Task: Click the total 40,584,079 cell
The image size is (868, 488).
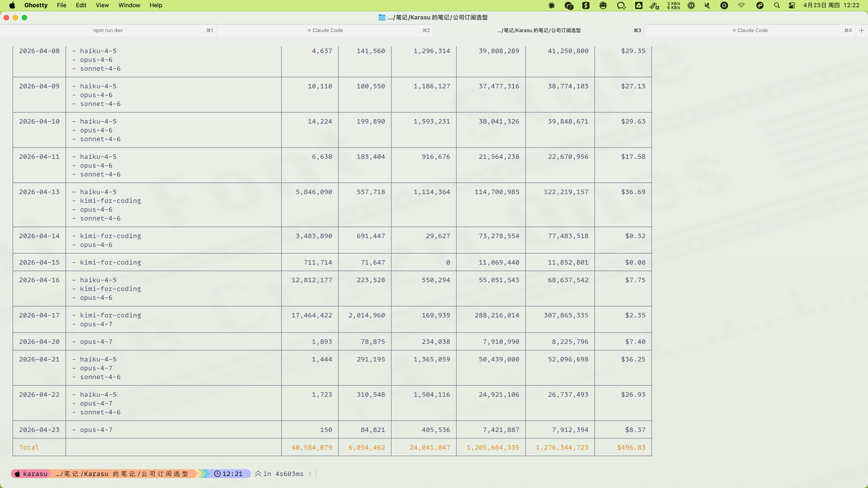Action: [312, 448]
